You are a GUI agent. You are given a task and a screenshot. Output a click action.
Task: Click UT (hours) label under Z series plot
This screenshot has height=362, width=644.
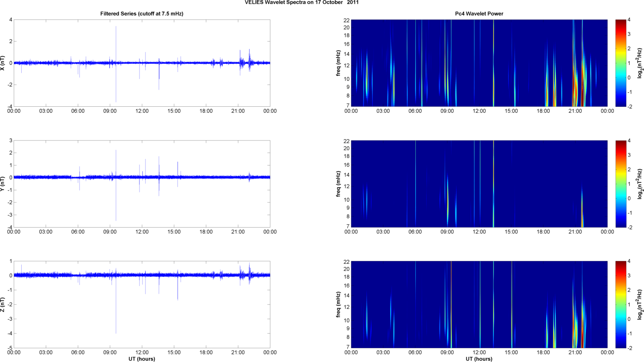142,359
